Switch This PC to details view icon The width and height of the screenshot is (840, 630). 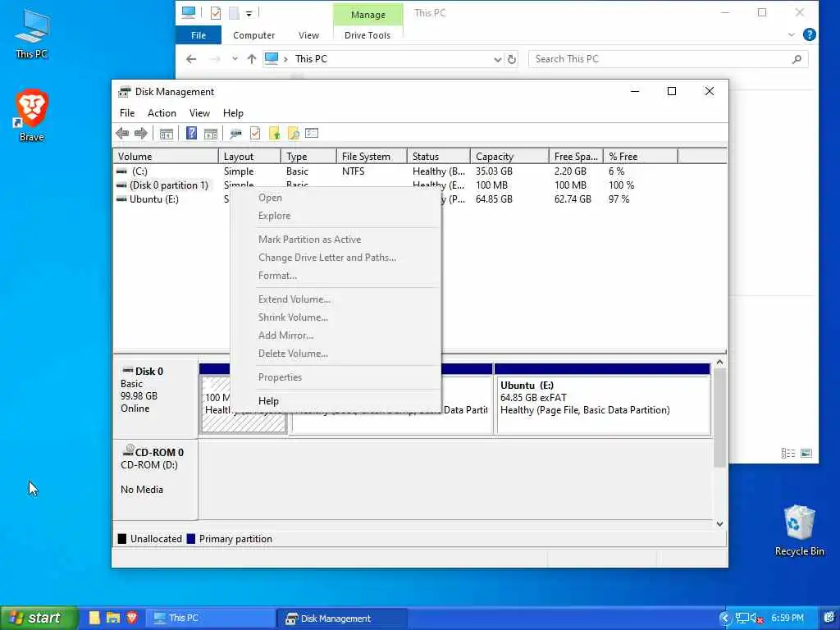tap(788, 453)
